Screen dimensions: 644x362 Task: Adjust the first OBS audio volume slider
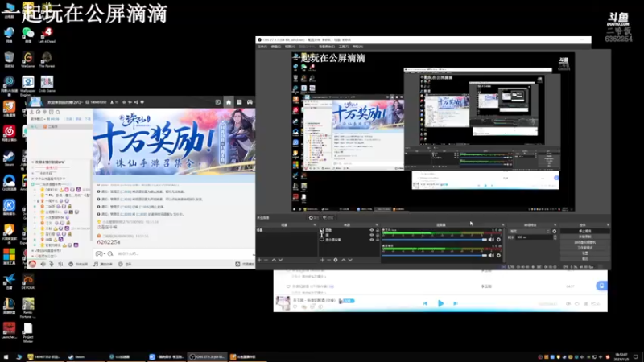(x=435, y=239)
